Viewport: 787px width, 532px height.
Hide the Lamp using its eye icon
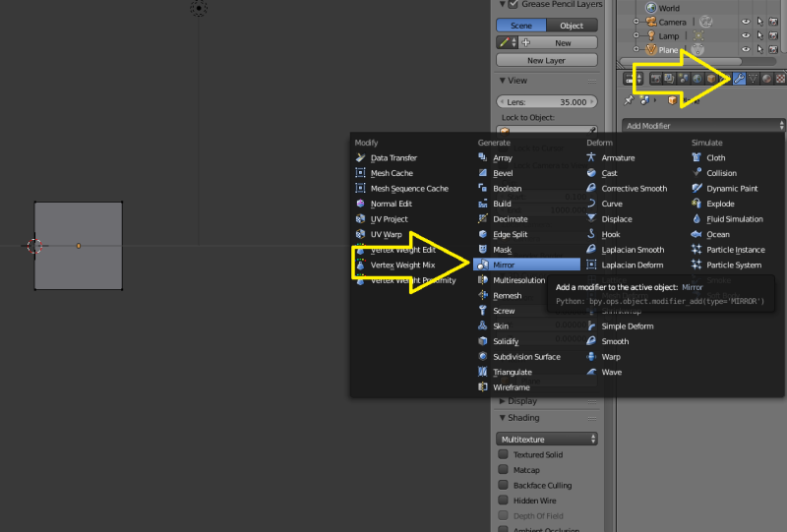pyautogui.click(x=746, y=35)
